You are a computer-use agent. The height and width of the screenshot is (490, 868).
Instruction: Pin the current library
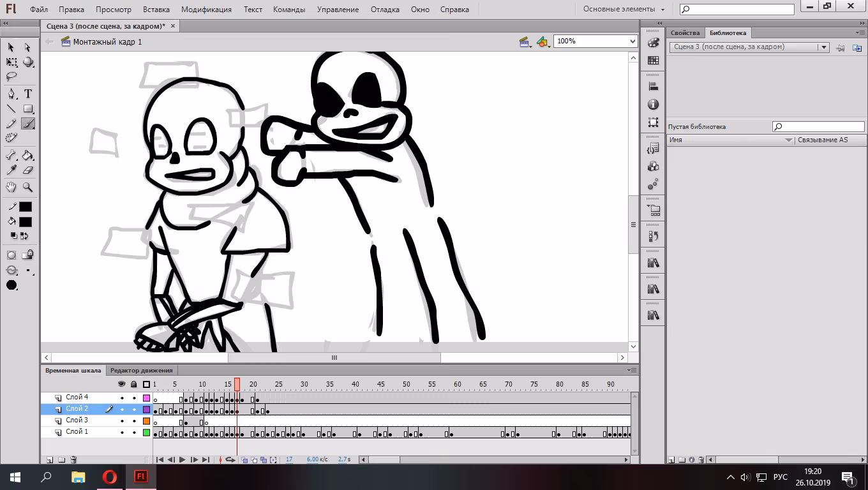[841, 48]
